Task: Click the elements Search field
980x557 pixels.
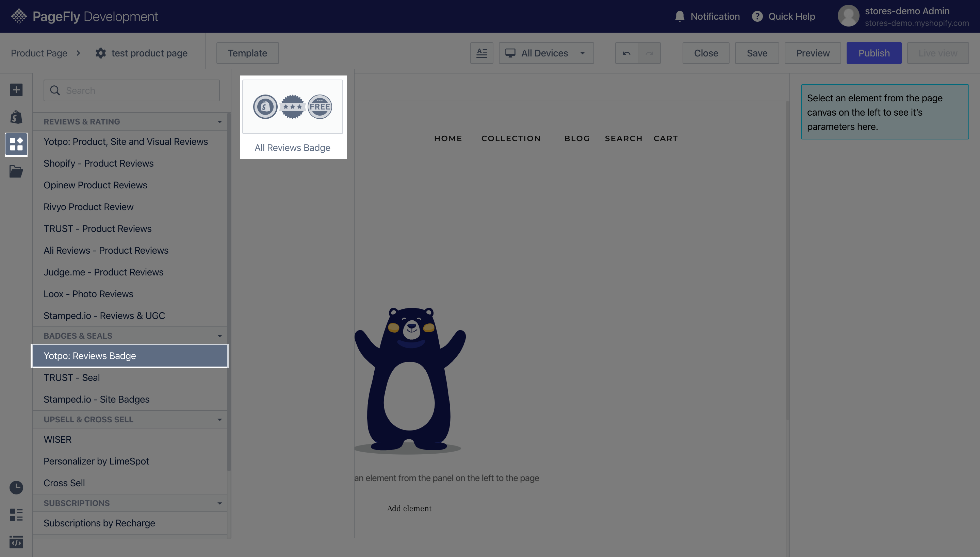Action: (x=132, y=90)
